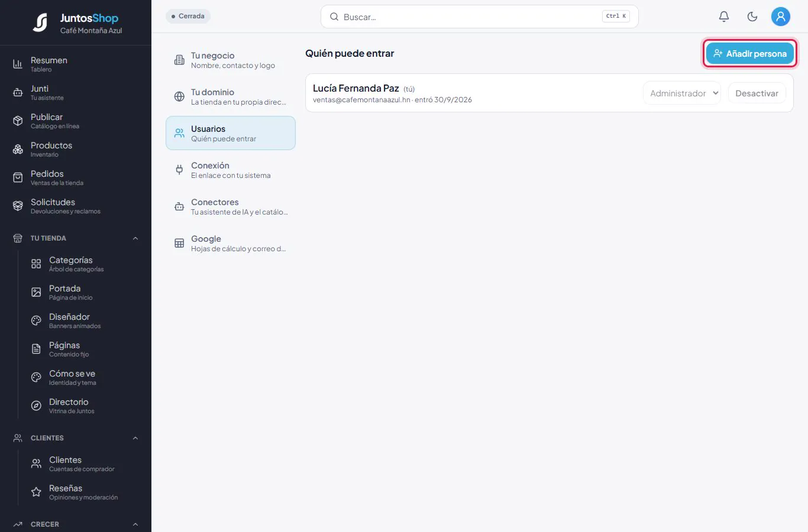Viewport: 808px width, 532px height.
Task: Click the Junti assistant robot icon
Action: (18, 92)
